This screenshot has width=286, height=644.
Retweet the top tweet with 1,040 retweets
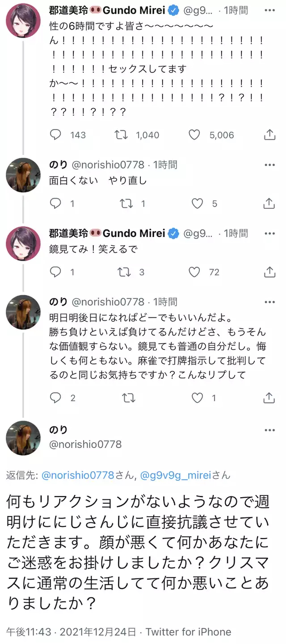click(121, 135)
